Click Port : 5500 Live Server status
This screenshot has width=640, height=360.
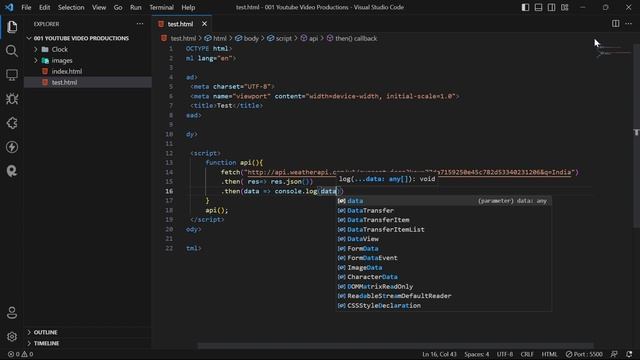pos(584,354)
